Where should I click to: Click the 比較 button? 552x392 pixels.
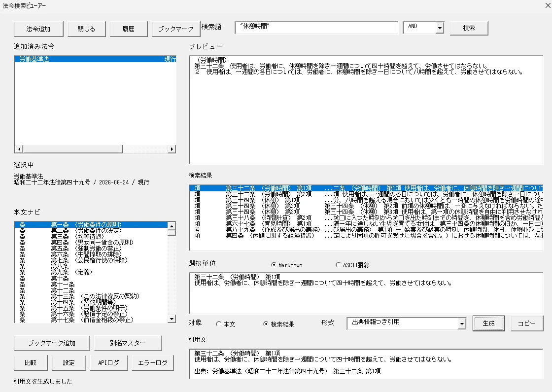[31, 363]
